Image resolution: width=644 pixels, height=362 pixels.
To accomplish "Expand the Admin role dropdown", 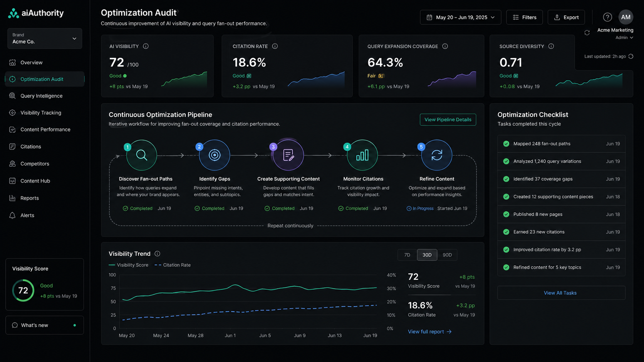I will 624,37.
